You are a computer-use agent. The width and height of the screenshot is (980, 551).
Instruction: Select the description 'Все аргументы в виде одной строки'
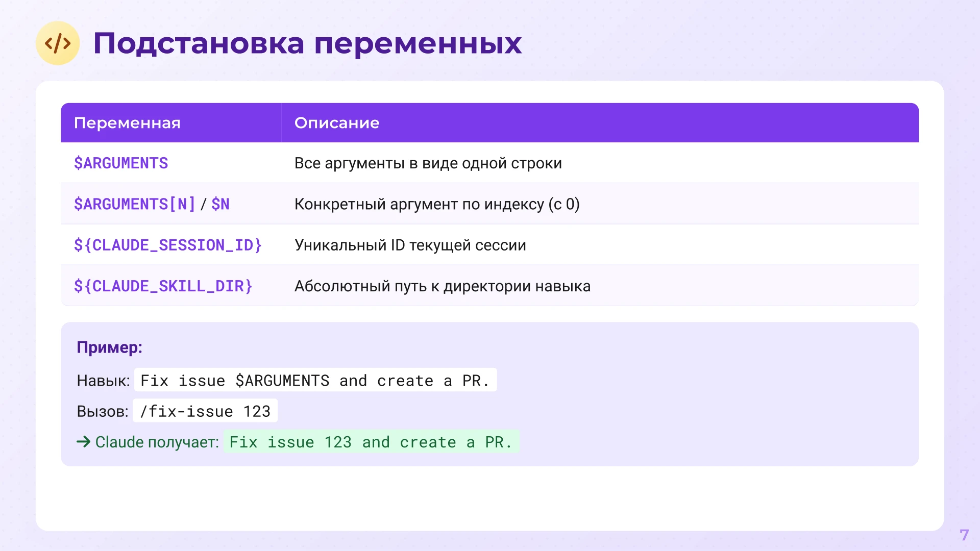[428, 163]
